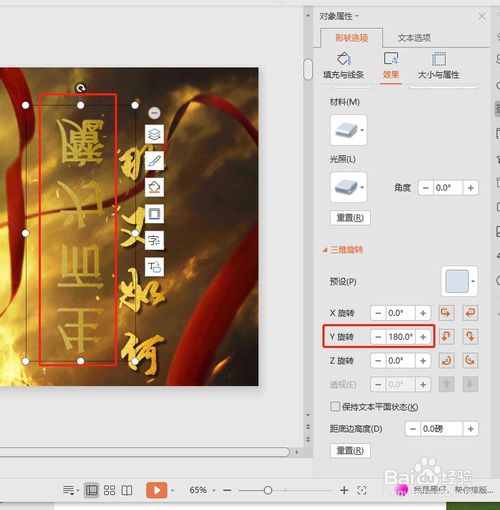This screenshot has height=510, width=500.
Task: Increase Z rotation value
Action: click(423, 360)
